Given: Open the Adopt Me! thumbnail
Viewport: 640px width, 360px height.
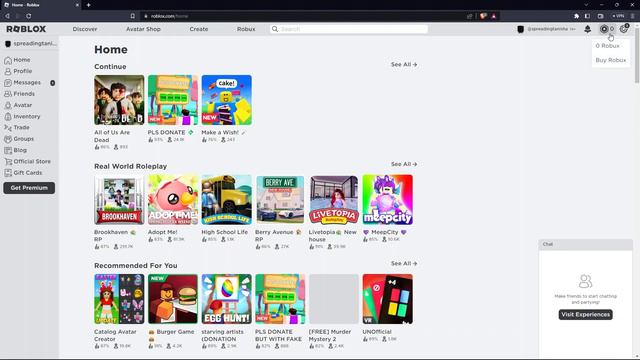Looking at the screenshot, I should (x=173, y=200).
